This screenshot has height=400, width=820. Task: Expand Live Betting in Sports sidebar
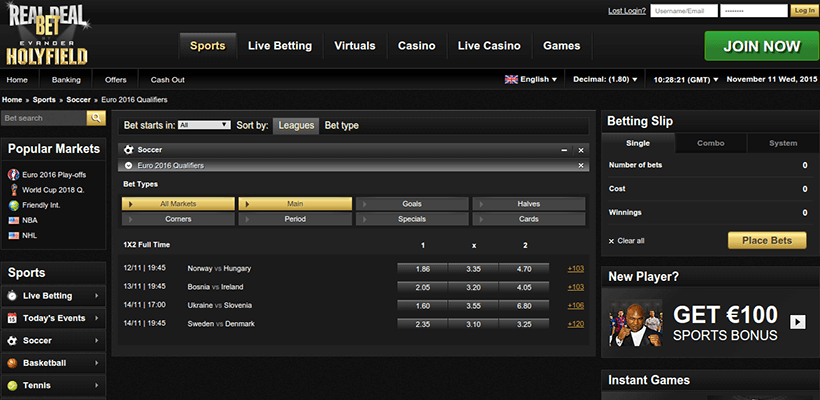coord(97,296)
